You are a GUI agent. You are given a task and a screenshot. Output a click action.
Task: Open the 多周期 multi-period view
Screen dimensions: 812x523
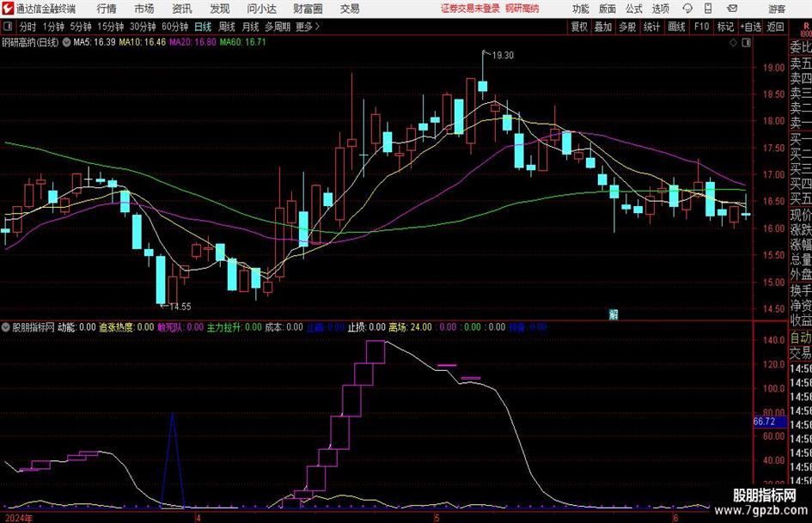click(278, 27)
